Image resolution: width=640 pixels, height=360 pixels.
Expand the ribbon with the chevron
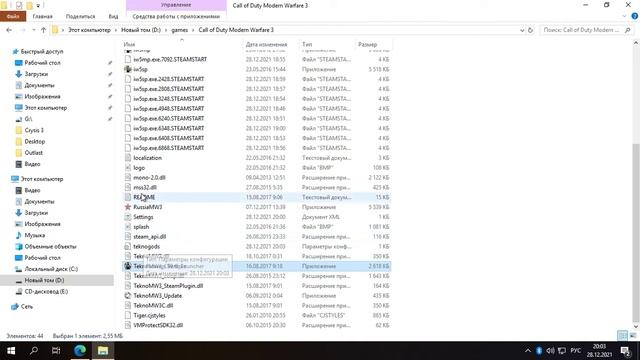(x=624, y=16)
